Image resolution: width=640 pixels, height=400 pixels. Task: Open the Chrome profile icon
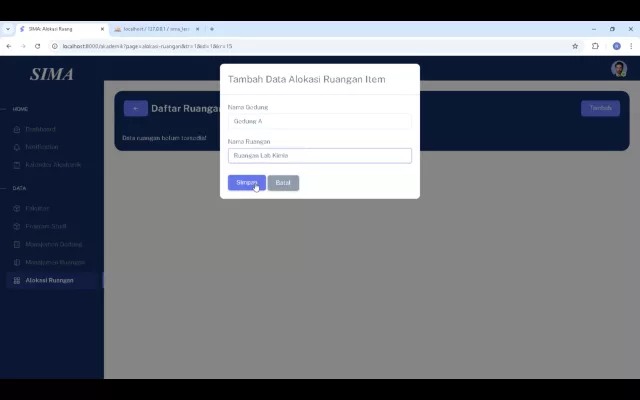(617, 46)
